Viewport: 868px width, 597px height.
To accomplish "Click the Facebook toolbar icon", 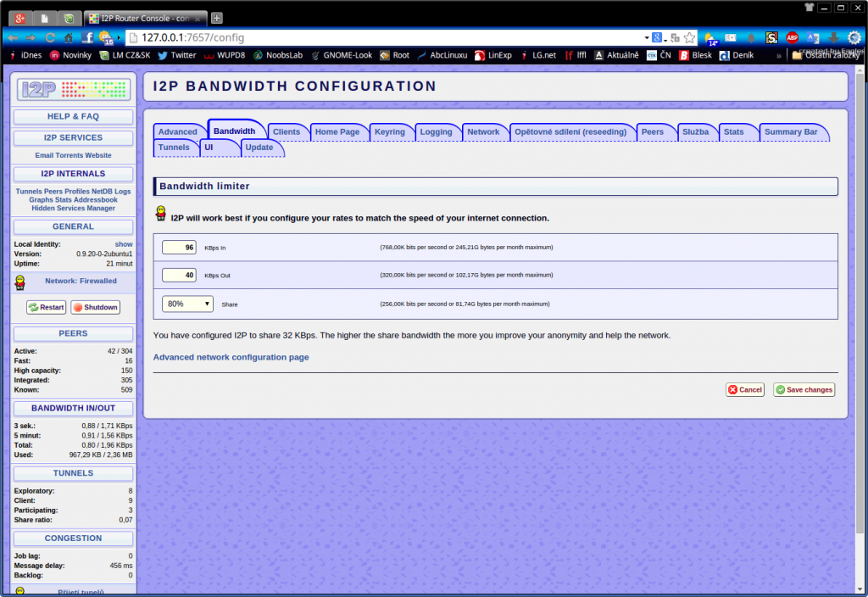I will coord(87,37).
